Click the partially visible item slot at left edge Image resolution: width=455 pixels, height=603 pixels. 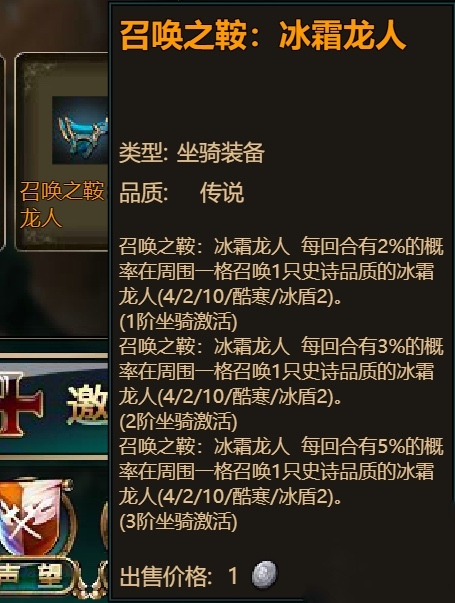2,152
